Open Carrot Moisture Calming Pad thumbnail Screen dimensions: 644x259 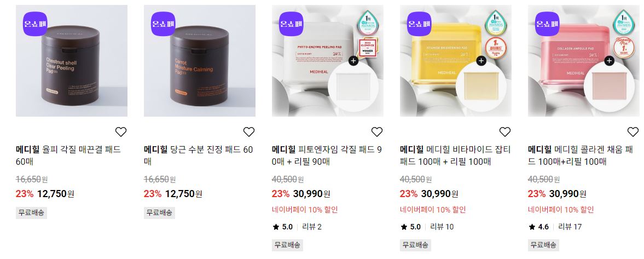(200, 61)
